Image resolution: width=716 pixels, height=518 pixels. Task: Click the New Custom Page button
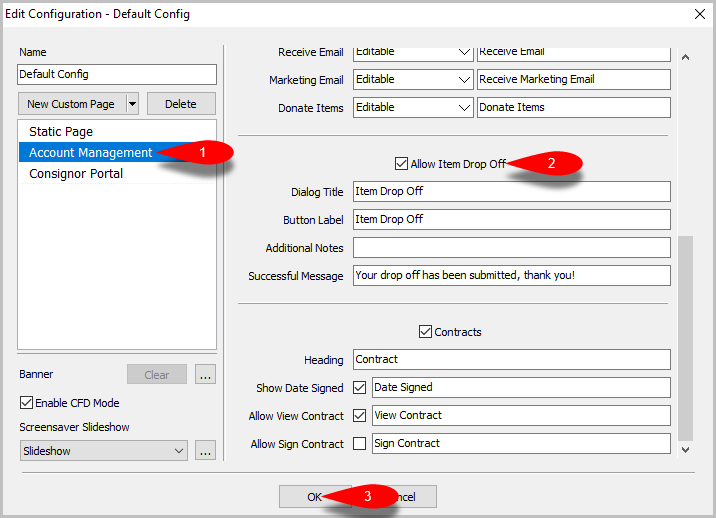71,104
